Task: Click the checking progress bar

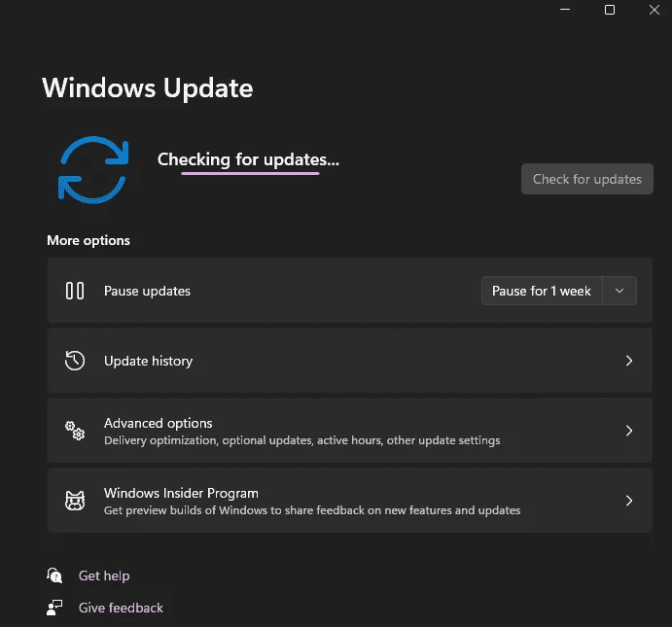Action: [x=250, y=173]
